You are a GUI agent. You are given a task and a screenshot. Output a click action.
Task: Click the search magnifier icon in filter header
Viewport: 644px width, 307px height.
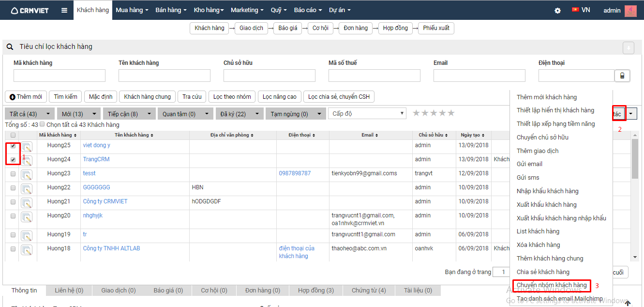click(10, 47)
